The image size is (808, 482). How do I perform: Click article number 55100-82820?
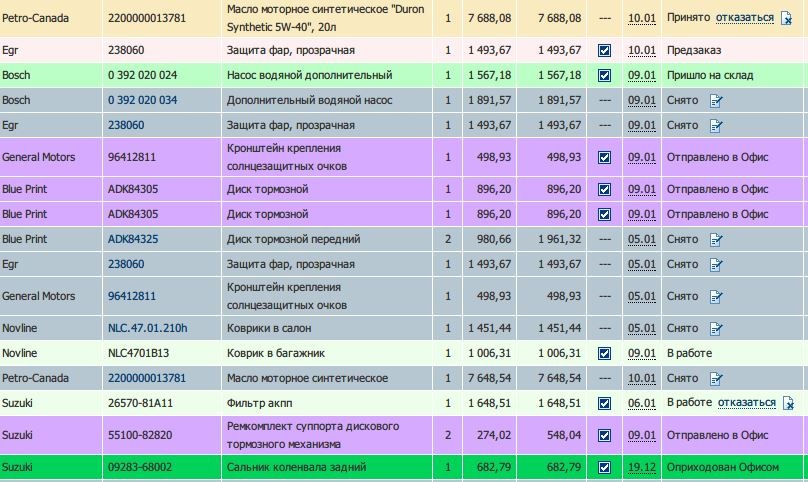pos(140,435)
